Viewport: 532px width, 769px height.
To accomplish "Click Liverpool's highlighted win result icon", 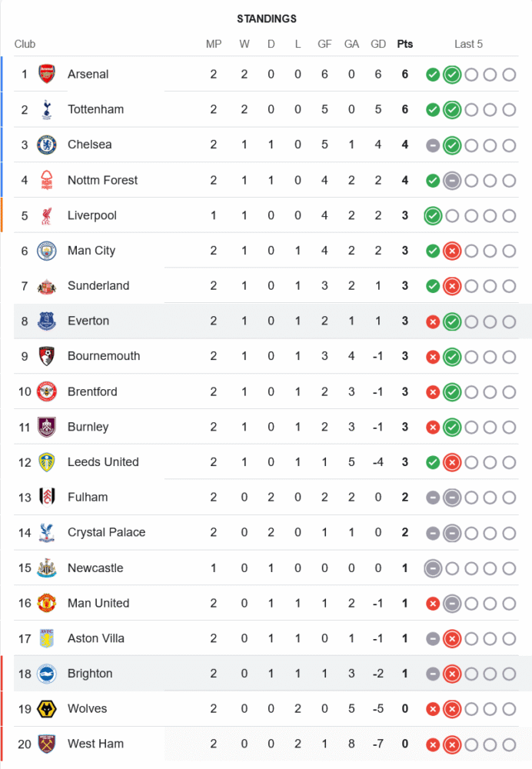I will pyautogui.click(x=433, y=216).
